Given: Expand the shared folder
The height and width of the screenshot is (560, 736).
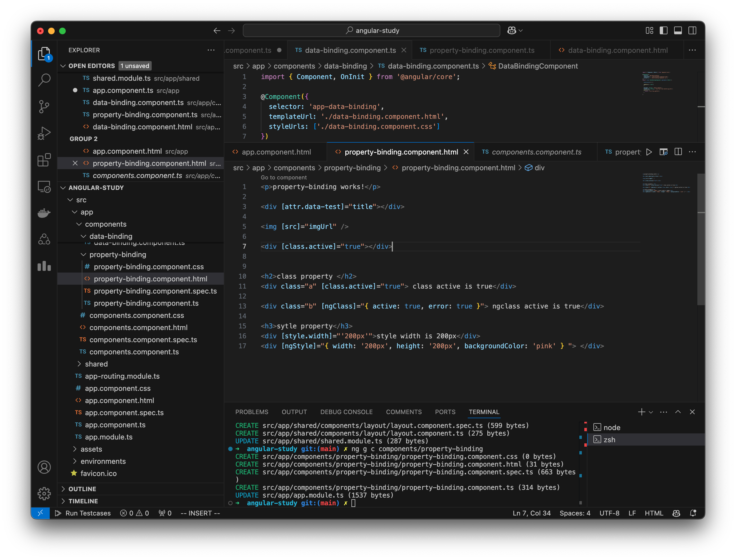Looking at the screenshot, I should (x=97, y=364).
